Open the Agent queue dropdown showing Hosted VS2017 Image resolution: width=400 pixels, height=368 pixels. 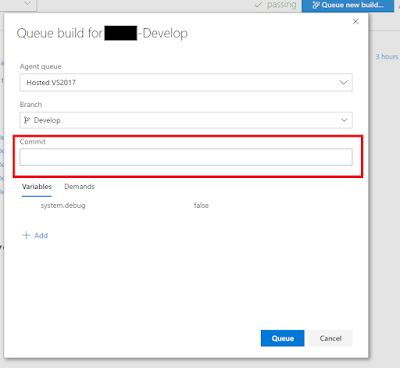[186, 82]
